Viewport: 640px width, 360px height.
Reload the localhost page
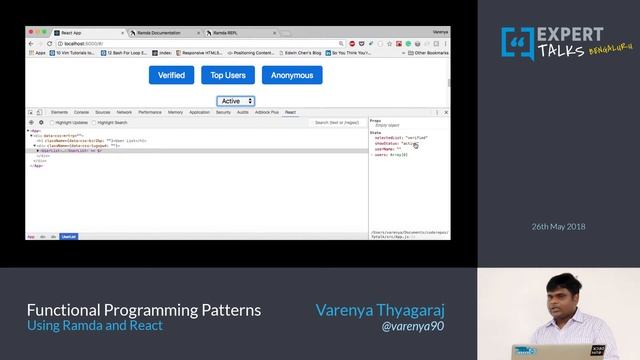point(49,44)
